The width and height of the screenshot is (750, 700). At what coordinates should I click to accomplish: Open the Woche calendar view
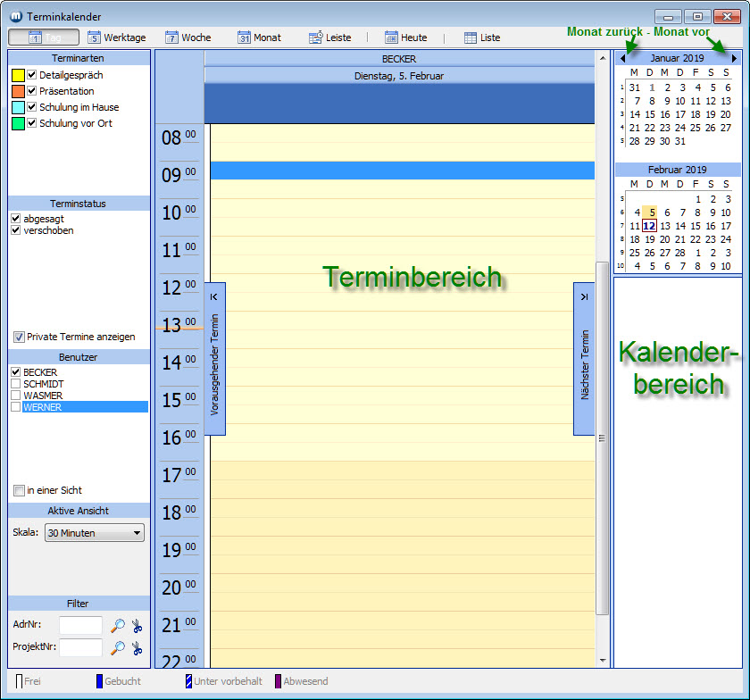pyautogui.click(x=188, y=37)
